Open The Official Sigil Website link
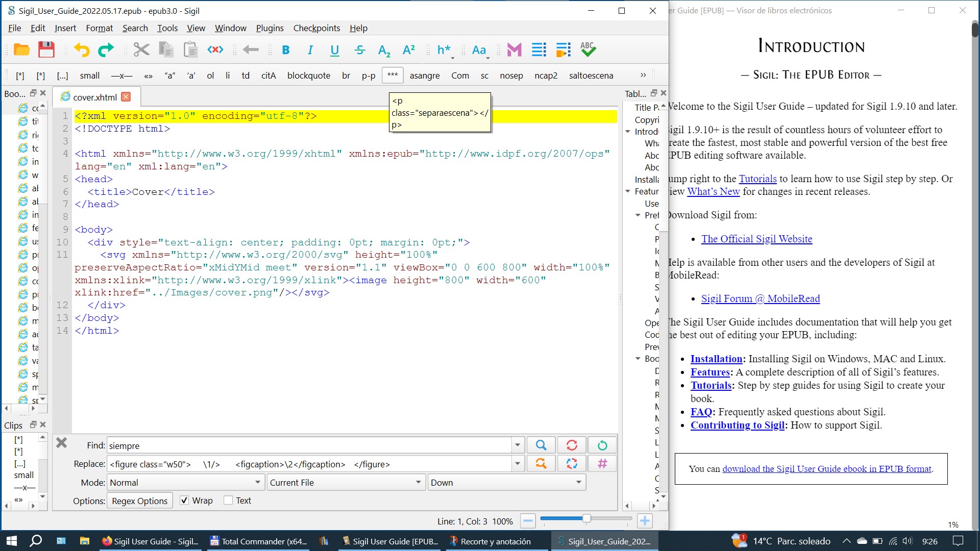 (x=756, y=239)
